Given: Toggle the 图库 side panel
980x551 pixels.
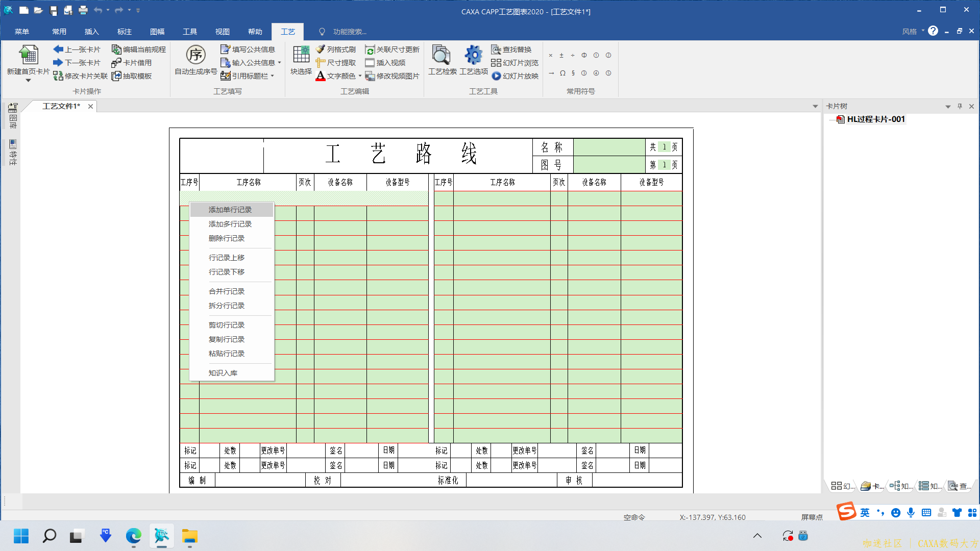Looking at the screenshot, I should point(13,116).
